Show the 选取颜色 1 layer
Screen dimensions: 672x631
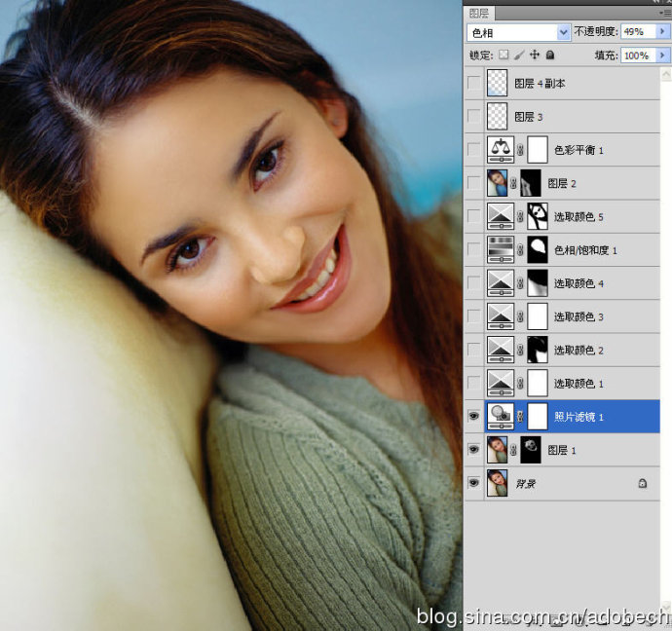pyautogui.click(x=474, y=383)
